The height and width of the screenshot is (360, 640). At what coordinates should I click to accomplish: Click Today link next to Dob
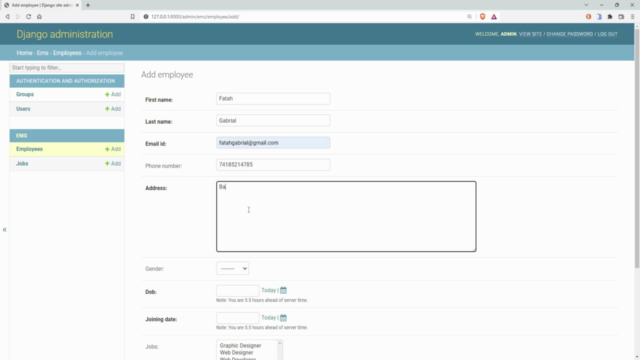click(269, 290)
